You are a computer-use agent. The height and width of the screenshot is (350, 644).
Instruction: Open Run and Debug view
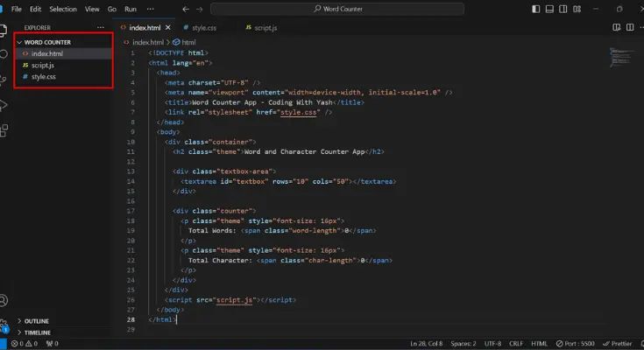(4, 105)
